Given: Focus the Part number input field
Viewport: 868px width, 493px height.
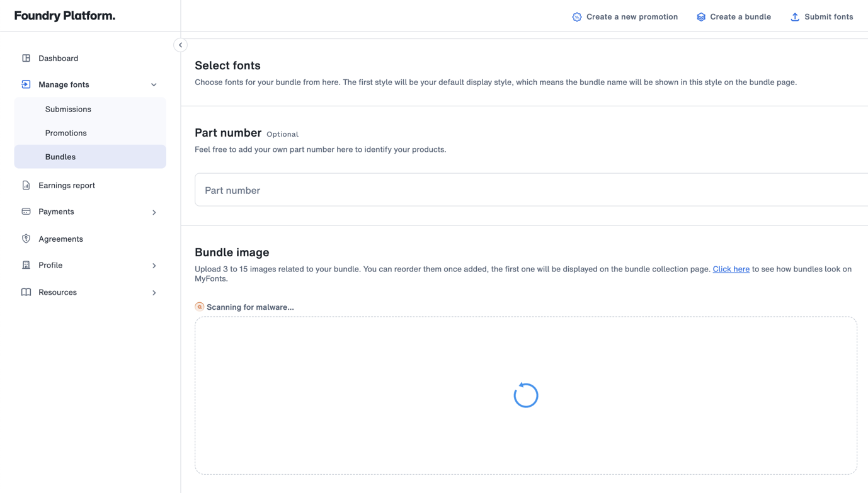Looking at the screenshot, I should [531, 190].
